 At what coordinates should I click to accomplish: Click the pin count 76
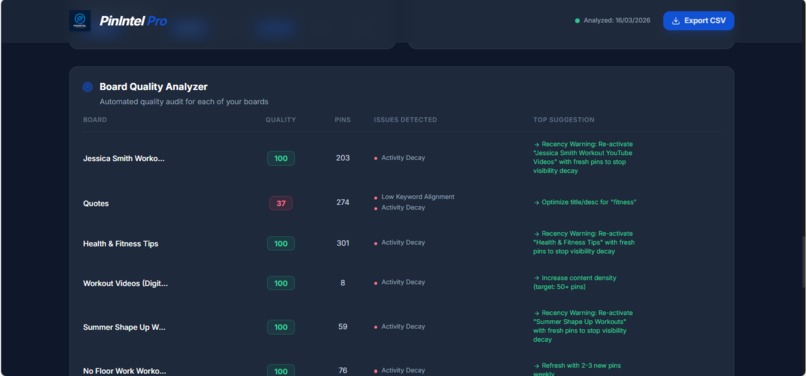tap(342, 370)
